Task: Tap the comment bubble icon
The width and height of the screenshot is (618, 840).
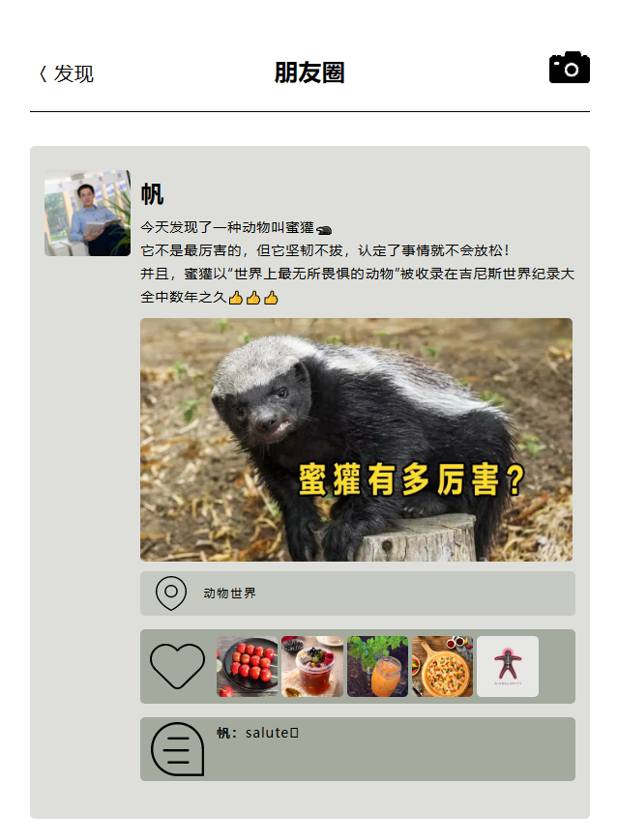Action: [177, 749]
